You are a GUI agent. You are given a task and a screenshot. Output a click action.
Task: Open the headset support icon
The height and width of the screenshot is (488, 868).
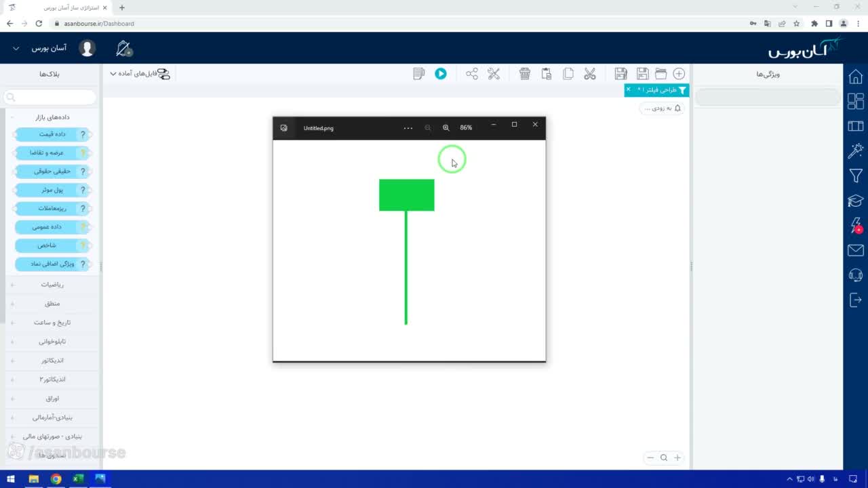(856, 275)
